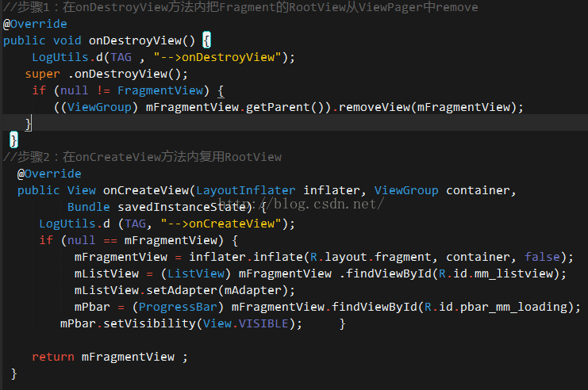Place cursor on the "-->onDestroyView" string
588x390 pixels.
[x=217, y=57]
